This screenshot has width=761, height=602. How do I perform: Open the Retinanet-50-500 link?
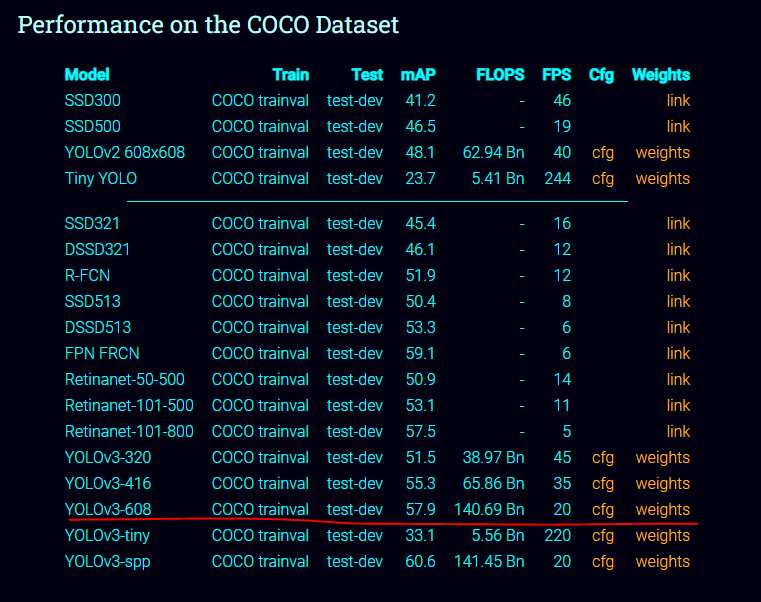point(678,380)
